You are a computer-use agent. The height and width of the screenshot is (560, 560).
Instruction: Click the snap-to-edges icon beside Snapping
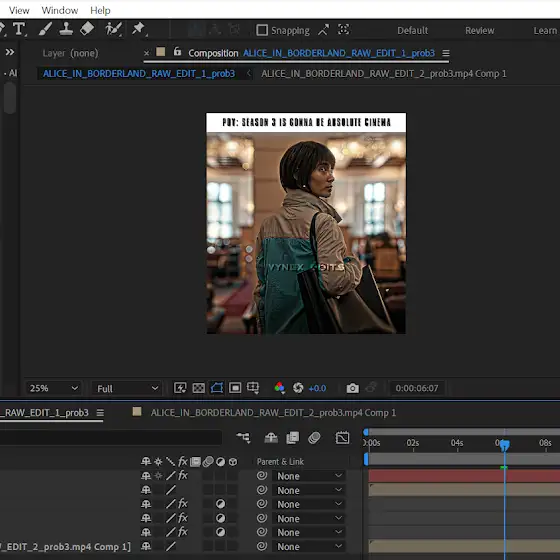[323, 30]
